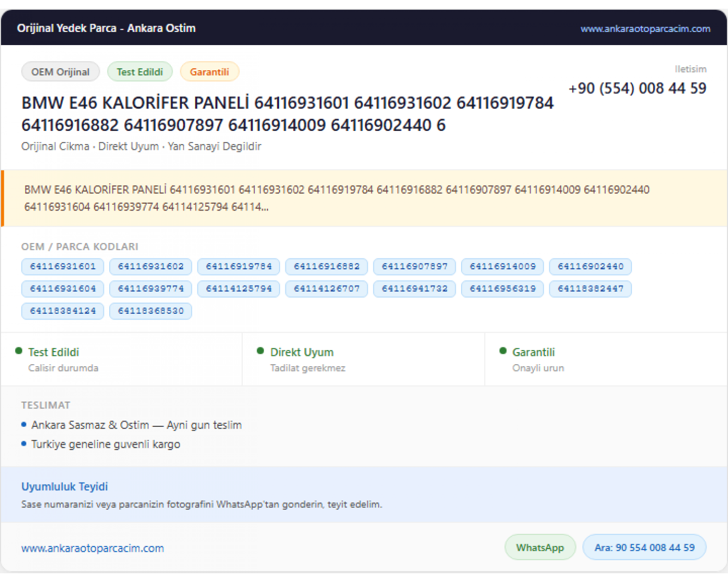Click the phone number +90 (554) 008 44 59

(x=637, y=88)
